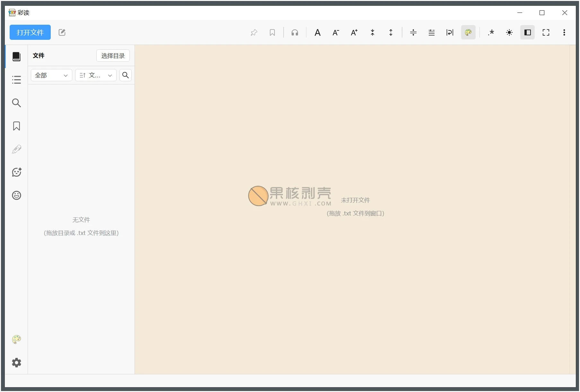Click the file list search magnifier button

126,75
